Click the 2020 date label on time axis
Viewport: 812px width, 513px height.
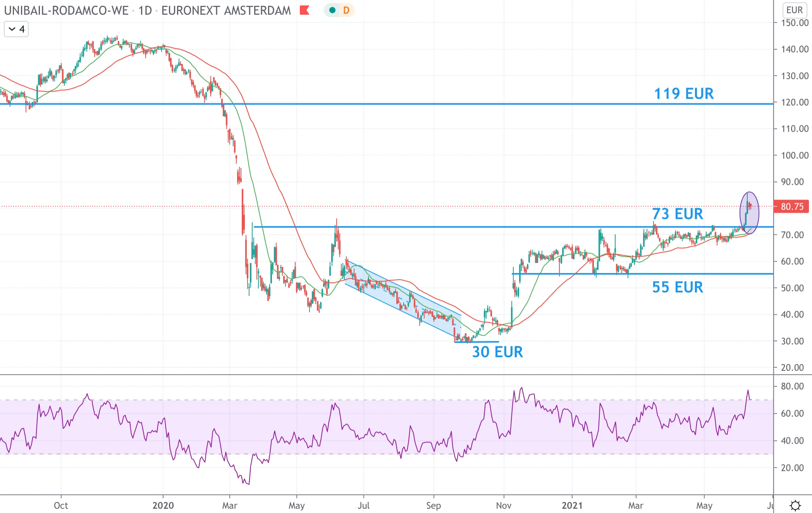tap(163, 505)
